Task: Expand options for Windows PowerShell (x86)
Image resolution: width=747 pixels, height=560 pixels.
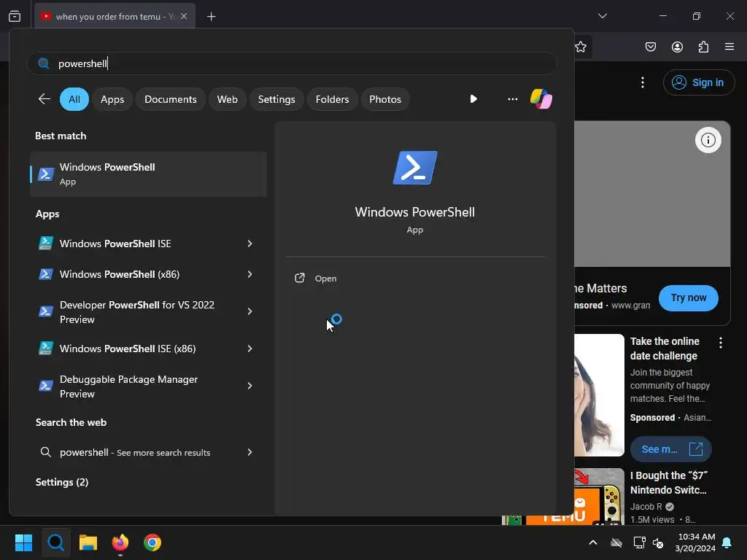Action: 249,274
